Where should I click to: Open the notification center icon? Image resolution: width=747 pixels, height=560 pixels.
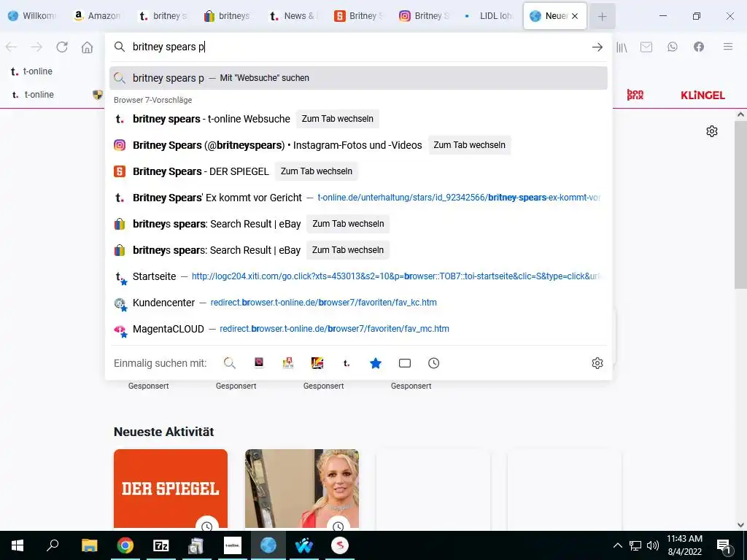[x=724, y=546]
